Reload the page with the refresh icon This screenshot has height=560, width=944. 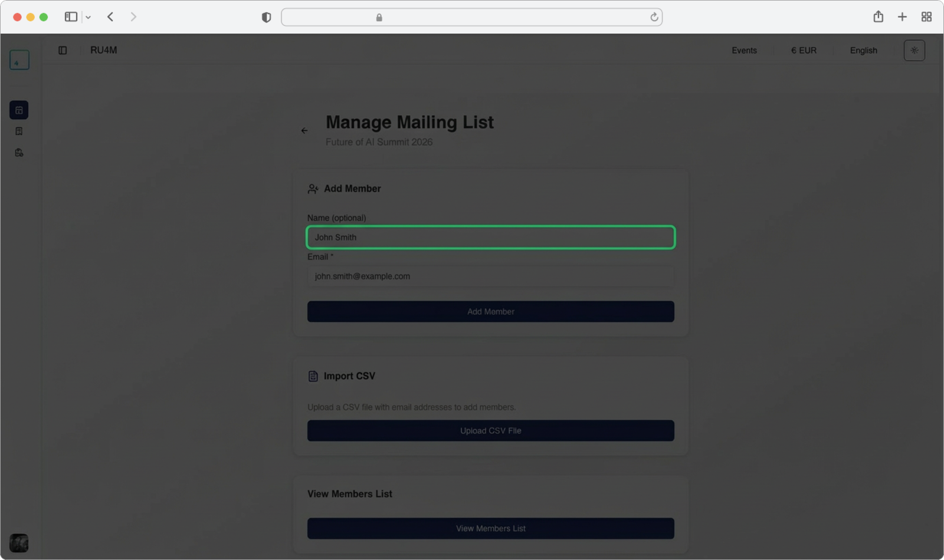point(654,18)
